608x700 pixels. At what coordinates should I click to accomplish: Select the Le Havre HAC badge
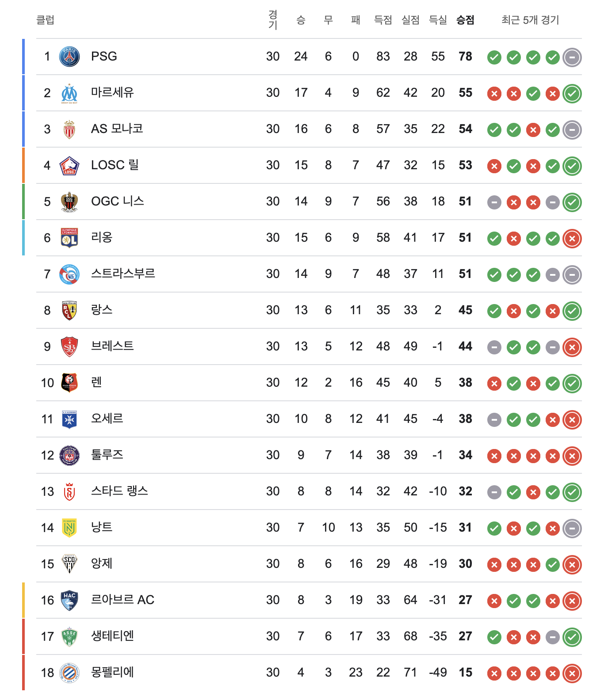tap(69, 601)
